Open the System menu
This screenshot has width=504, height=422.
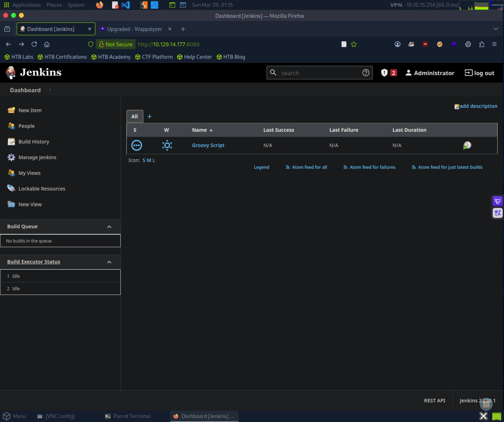[x=76, y=5]
